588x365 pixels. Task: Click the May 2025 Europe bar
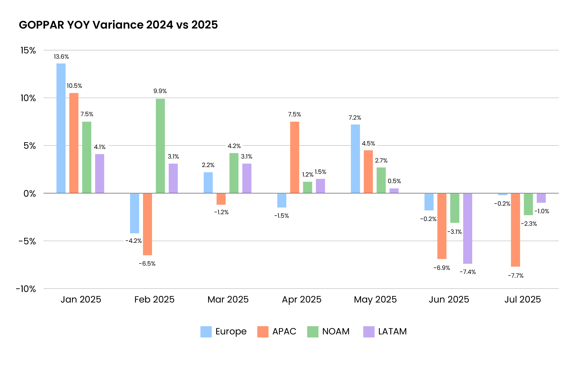coord(355,159)
